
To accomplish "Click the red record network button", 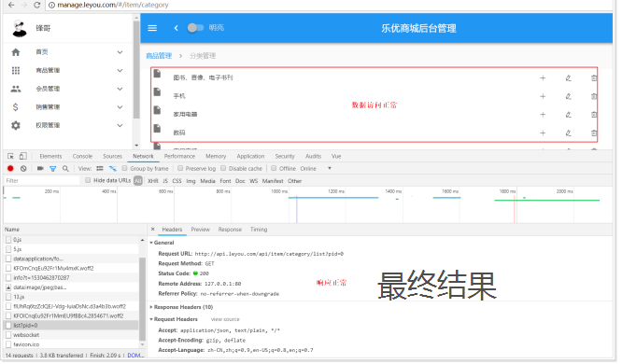I will [x=10, y=169].
